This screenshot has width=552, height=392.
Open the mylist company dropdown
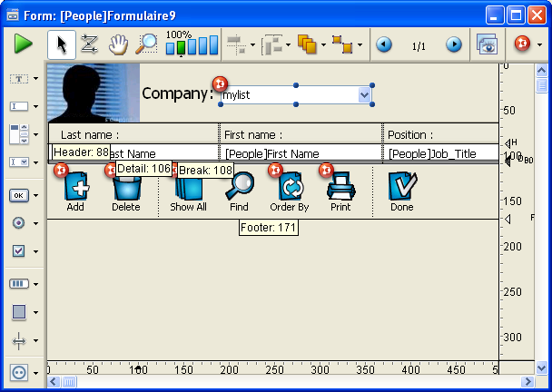coord(364,94)
